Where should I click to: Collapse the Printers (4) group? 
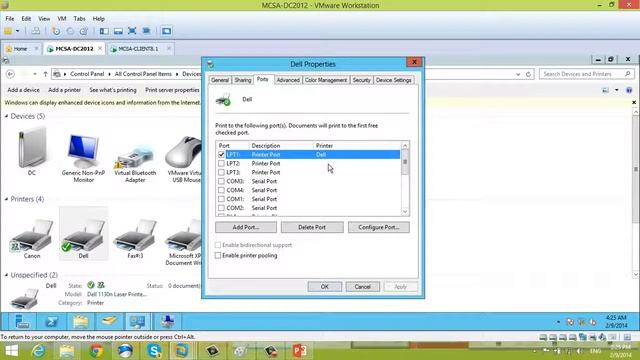7,199
